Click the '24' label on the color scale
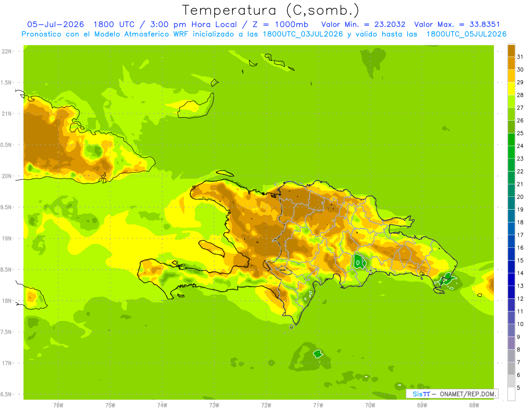The height and width of the screenshot is (411, 532). tap(520, 146)
